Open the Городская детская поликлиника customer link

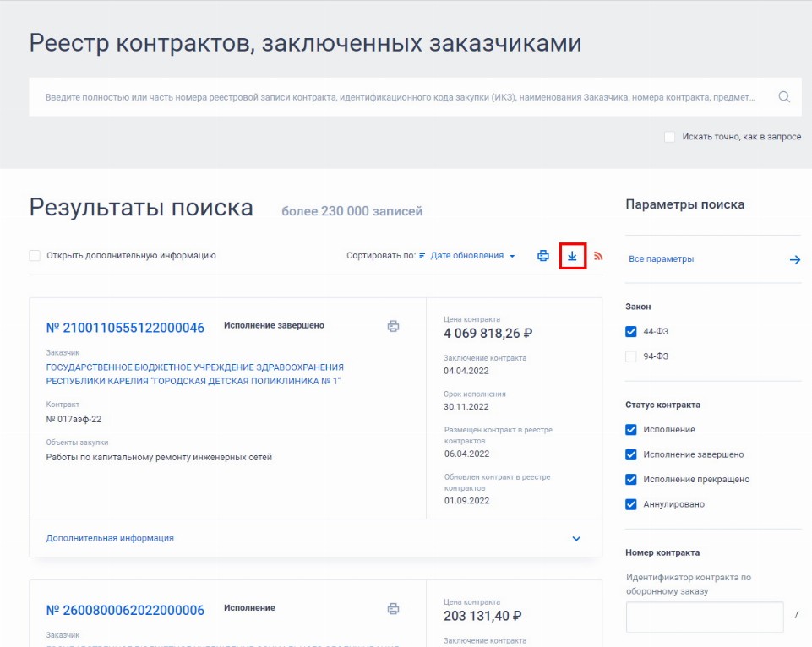pyautogui.click(x=194, y=374)
